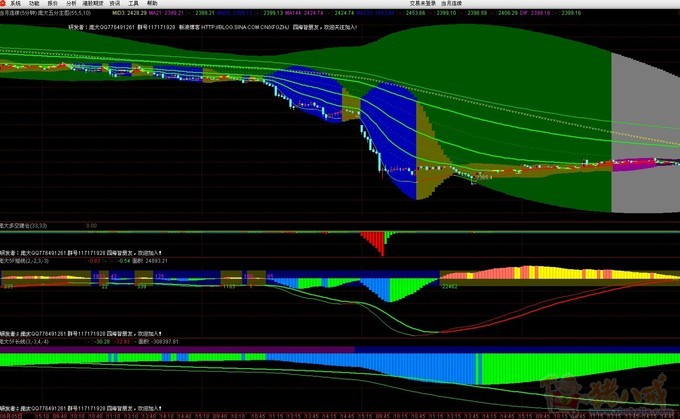
Task: Click the DIF: 2399.16 value
Action: pyautogui.click(x=535, y=13)
